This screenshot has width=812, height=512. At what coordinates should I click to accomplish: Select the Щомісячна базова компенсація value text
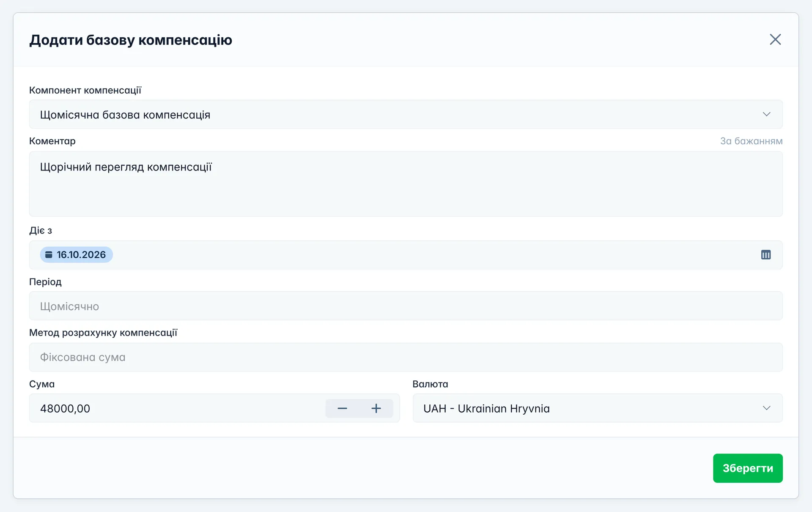coord(125,115)
